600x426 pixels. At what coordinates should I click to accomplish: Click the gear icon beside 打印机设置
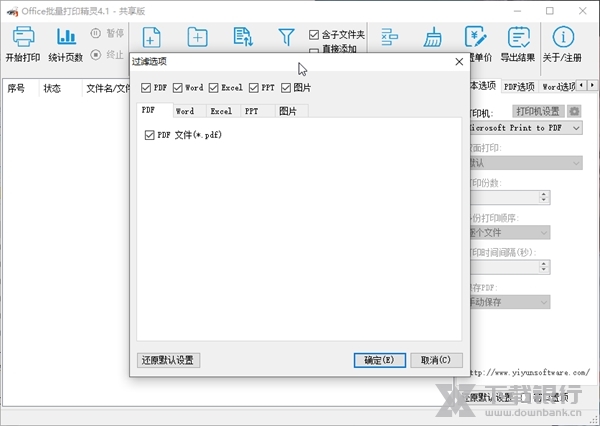574,111
